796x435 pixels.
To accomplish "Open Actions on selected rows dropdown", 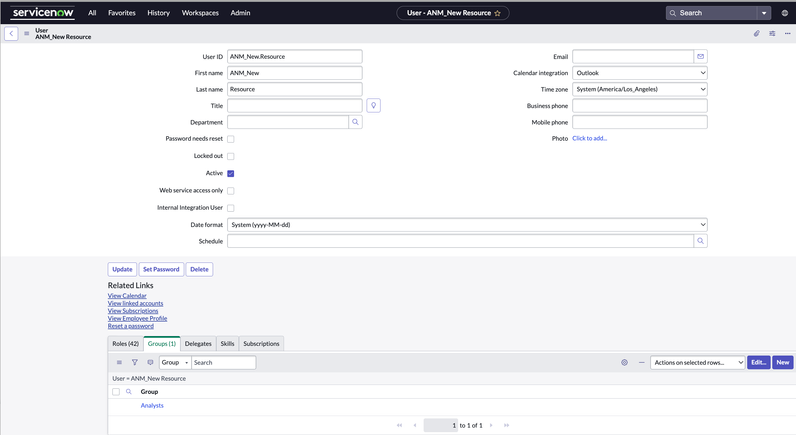I will [698, 362].
